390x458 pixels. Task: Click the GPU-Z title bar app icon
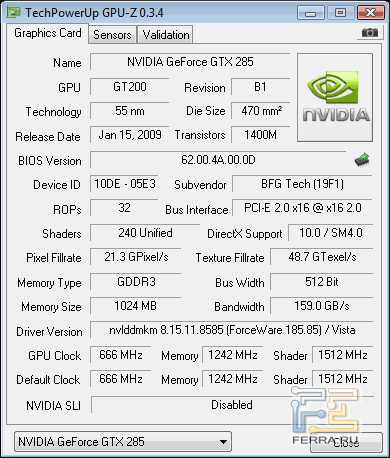13,13
